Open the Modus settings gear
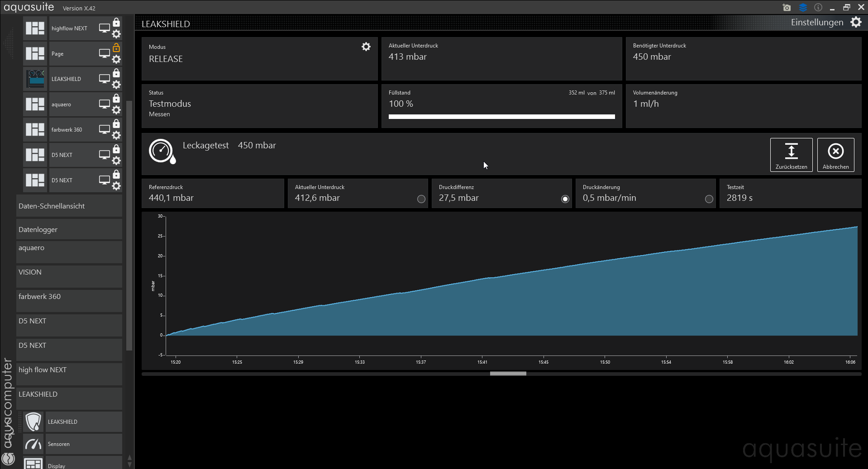868x469 pixels. [366, 47]
